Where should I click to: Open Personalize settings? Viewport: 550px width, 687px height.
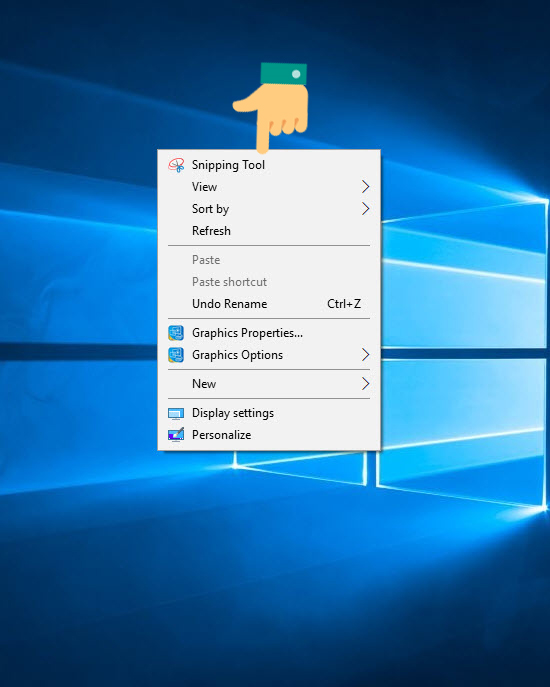click(x=269, y=435)
